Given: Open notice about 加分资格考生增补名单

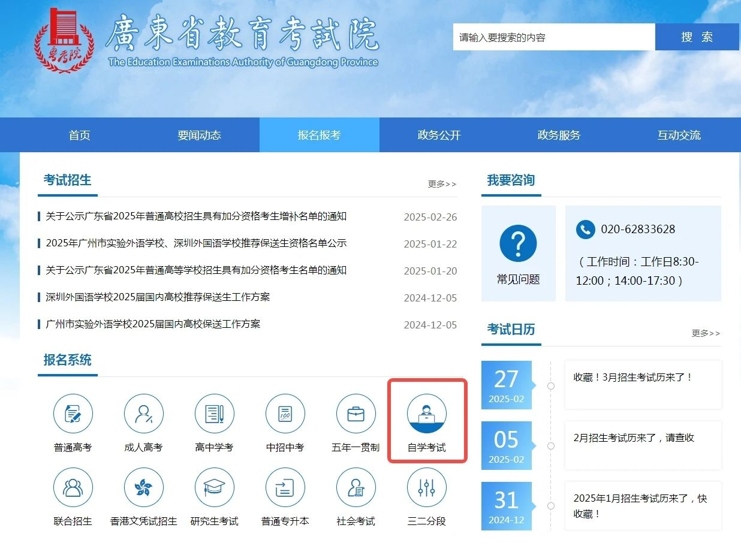Looking at the screenshot, I should pyautogui.click(x=196, y=217).
